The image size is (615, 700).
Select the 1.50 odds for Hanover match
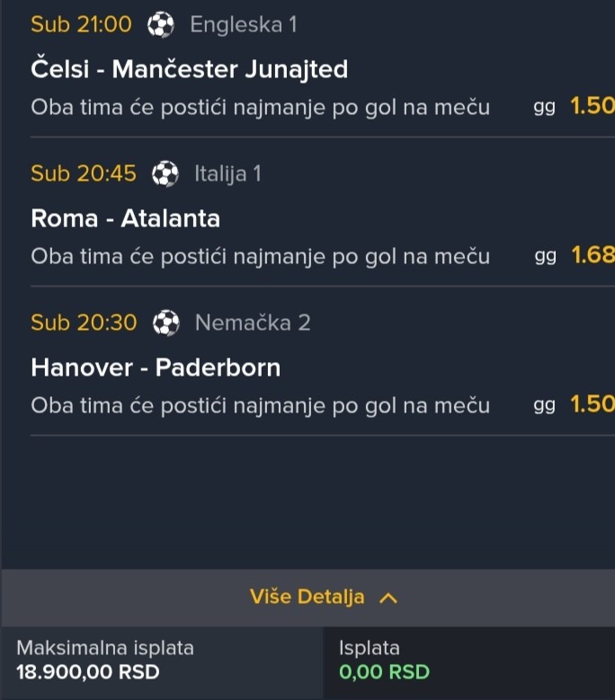click(x=592, y=405)
